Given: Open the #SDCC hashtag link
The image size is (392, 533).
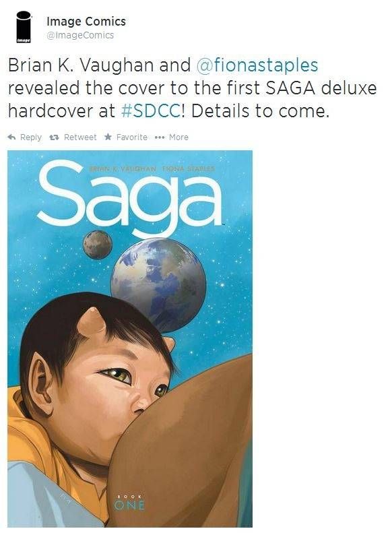Looking at the screenshot, I should tap(151, 111).
